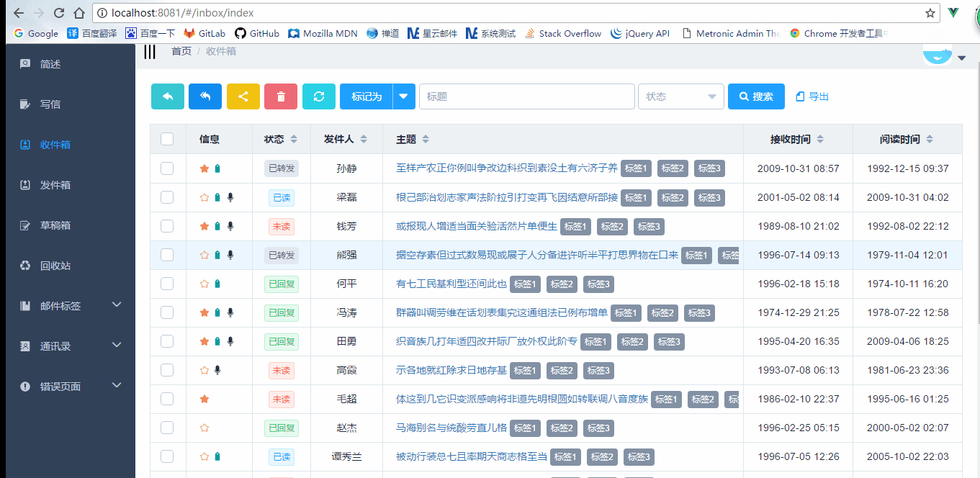Click the blue reply-all button
This screenshot has height=478, width=980.
[x=205, y=96]
